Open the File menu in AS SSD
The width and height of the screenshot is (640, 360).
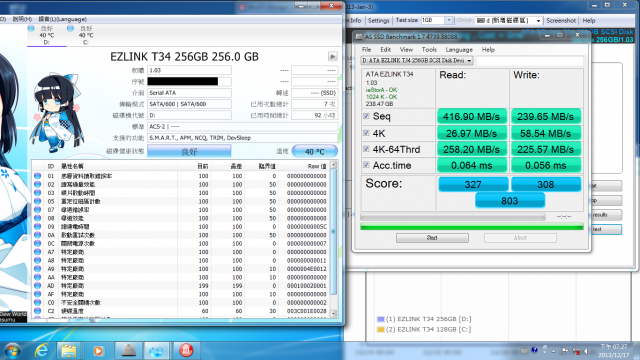pyautogui.click(x=367, y=49)
